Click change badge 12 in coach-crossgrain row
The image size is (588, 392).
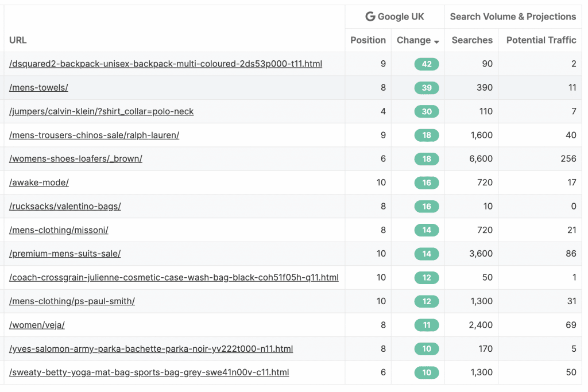427,278
